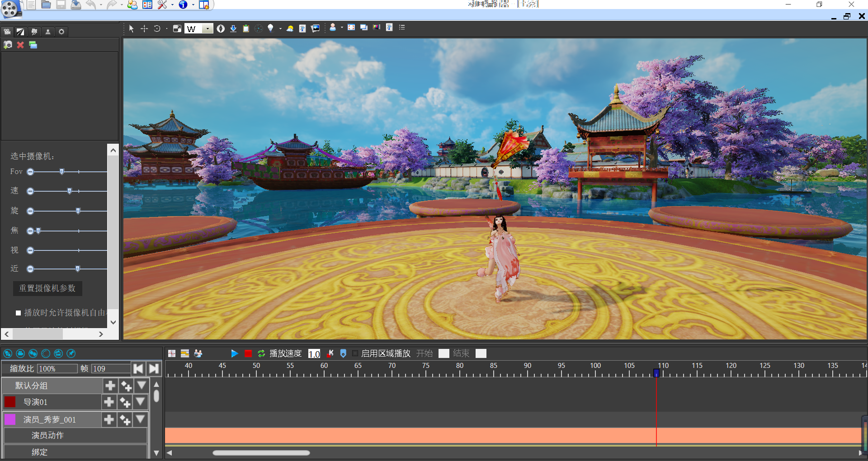
Task: Expand the tools icon dropdown arrow
Action: (172, 5)
